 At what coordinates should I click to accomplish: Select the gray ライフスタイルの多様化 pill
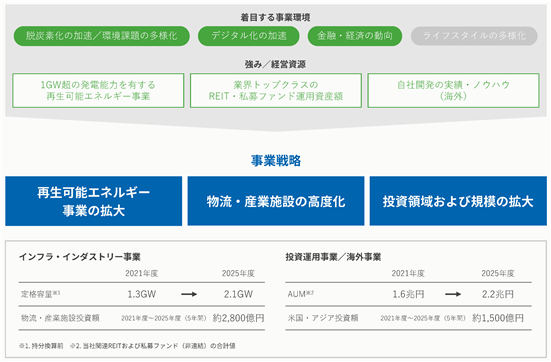point(474,36)
